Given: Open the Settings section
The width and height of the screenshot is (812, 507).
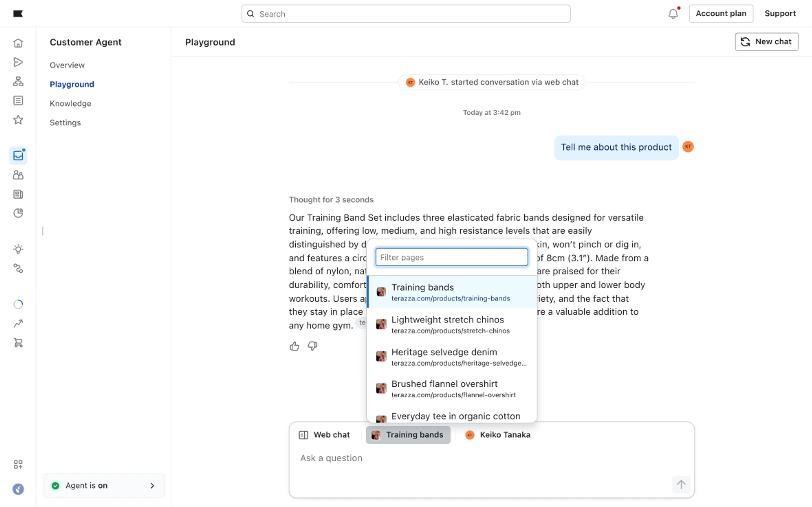Looking at the screenshot, I should tap(65, 122).
